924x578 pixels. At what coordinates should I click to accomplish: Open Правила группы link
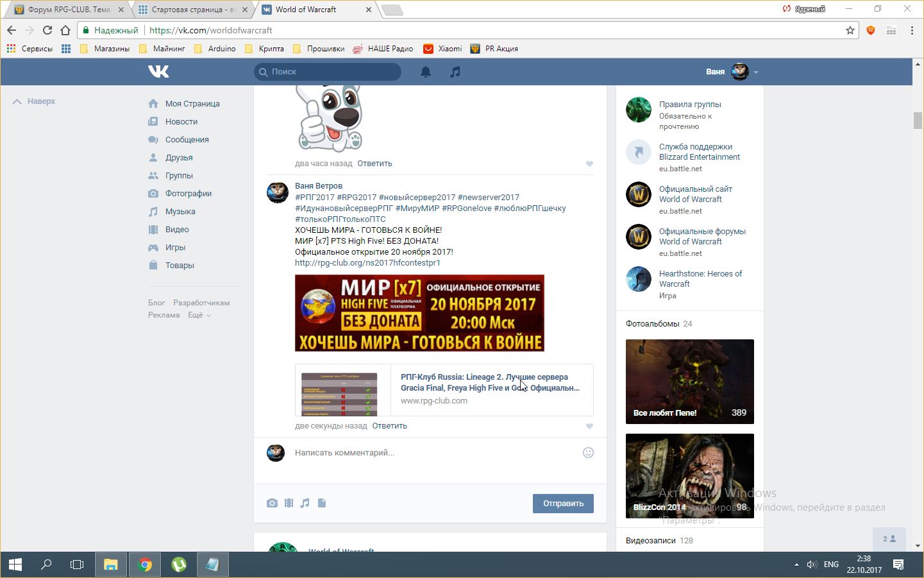[690, 105]
